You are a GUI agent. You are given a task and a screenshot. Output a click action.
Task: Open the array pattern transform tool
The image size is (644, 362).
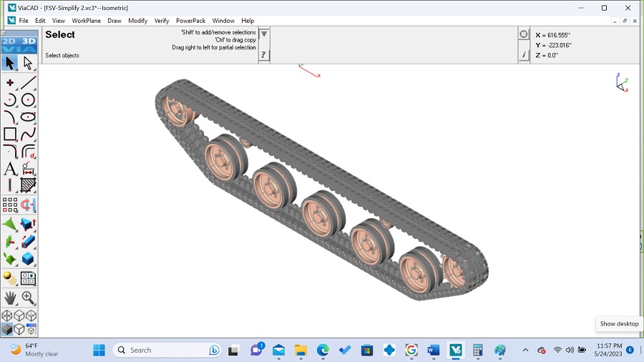click(x=10, y=205)
